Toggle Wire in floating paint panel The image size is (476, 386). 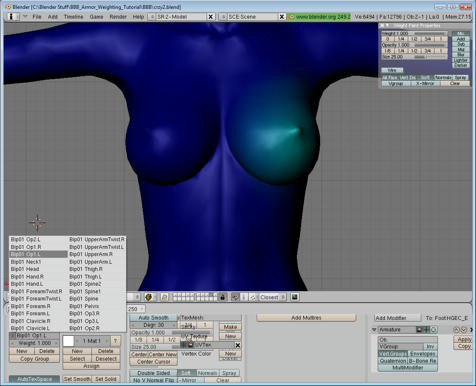pos(392,70)
